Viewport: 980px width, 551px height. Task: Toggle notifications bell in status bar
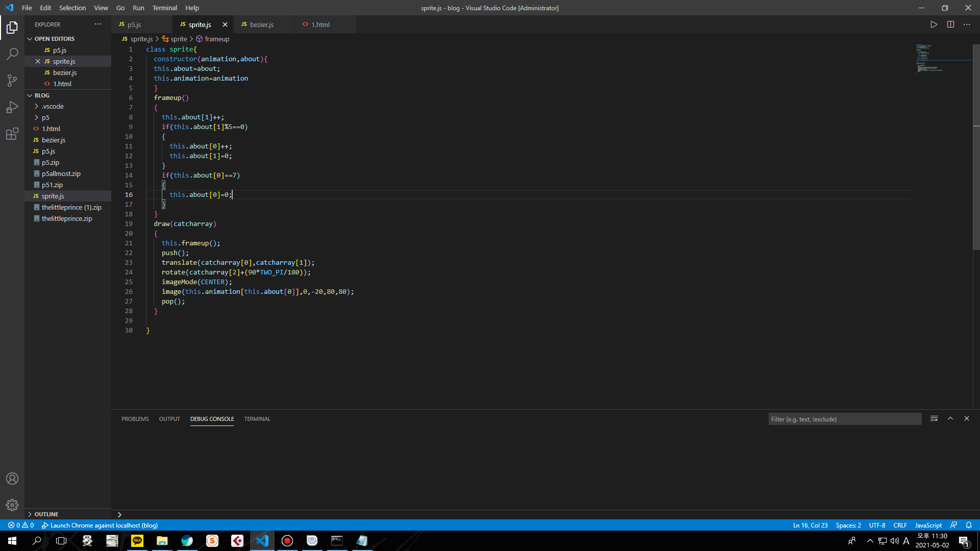coord(969,525)
